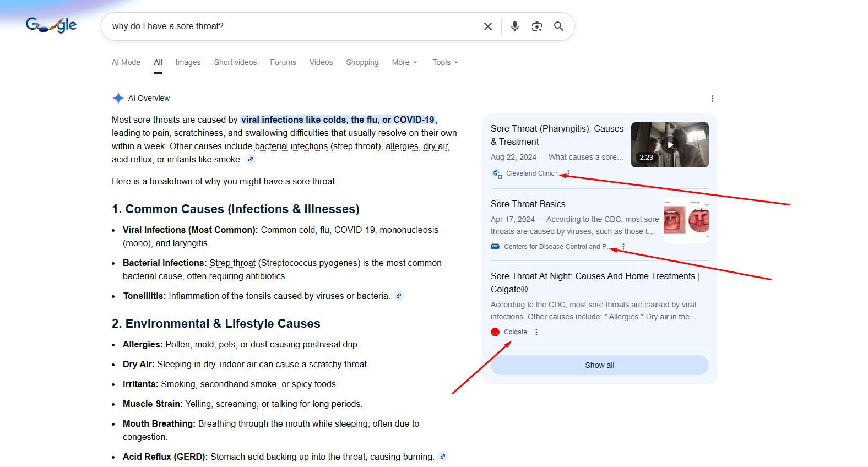Switch to the AI Mode tab
This screenshot has width=868, height=467.
(126, 62)
